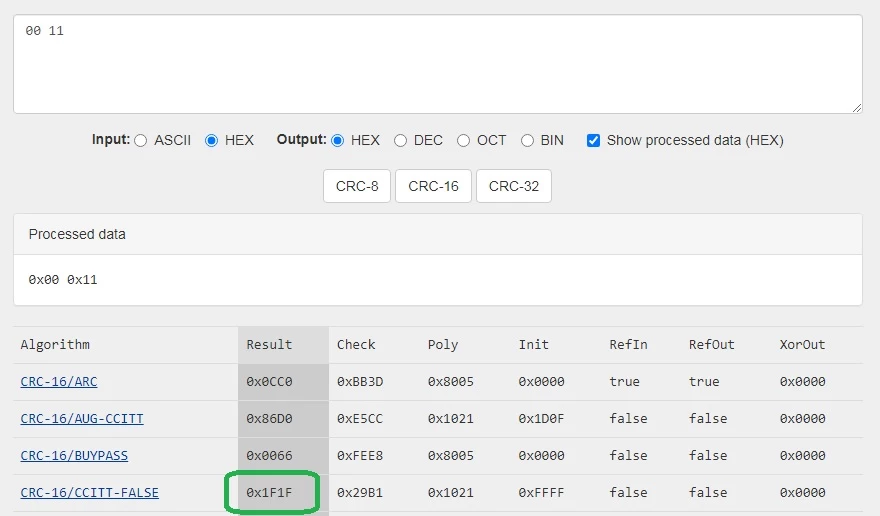Viewport: 880px width, 516px height.
Task: Choose OCT output format
Action: [x=464, y=140]
